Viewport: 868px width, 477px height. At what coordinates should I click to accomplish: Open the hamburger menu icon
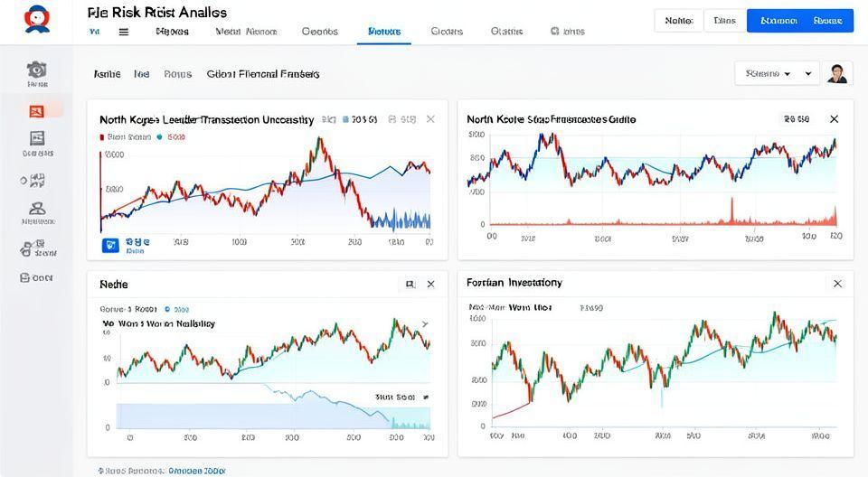(124, 31)
